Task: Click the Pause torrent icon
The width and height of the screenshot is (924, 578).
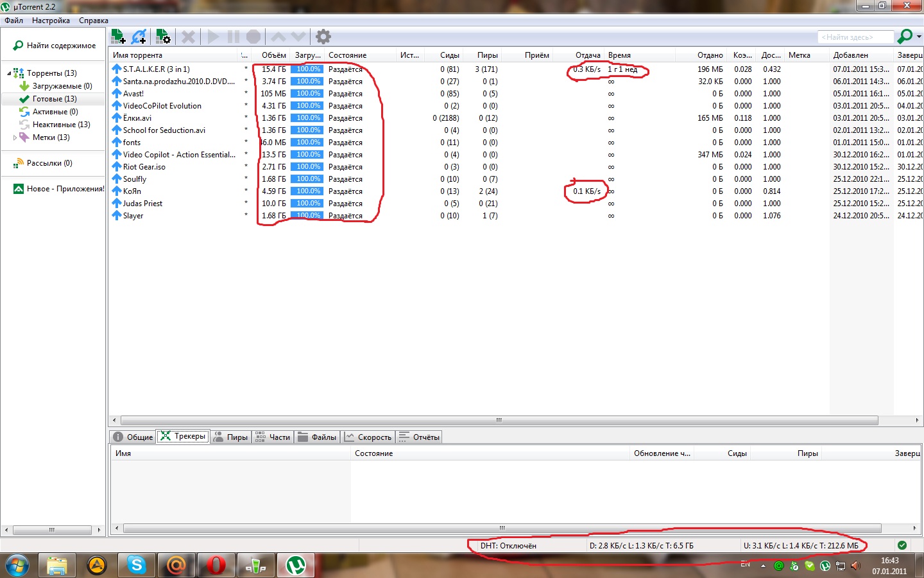Action: (x=234, y=37)
